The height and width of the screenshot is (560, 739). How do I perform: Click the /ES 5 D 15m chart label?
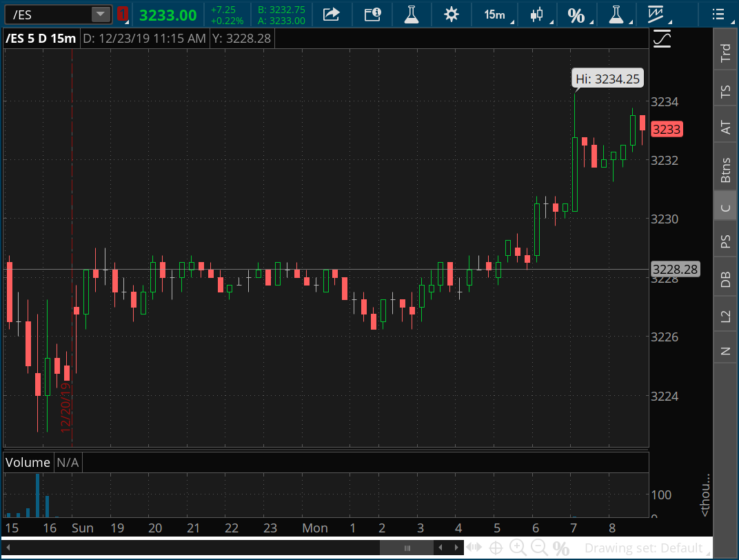[41, 39]
